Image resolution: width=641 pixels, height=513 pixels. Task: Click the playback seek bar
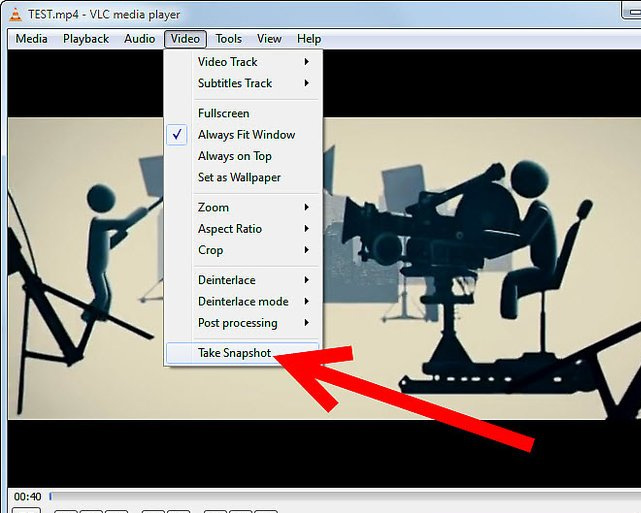click(x=345, y=497)
